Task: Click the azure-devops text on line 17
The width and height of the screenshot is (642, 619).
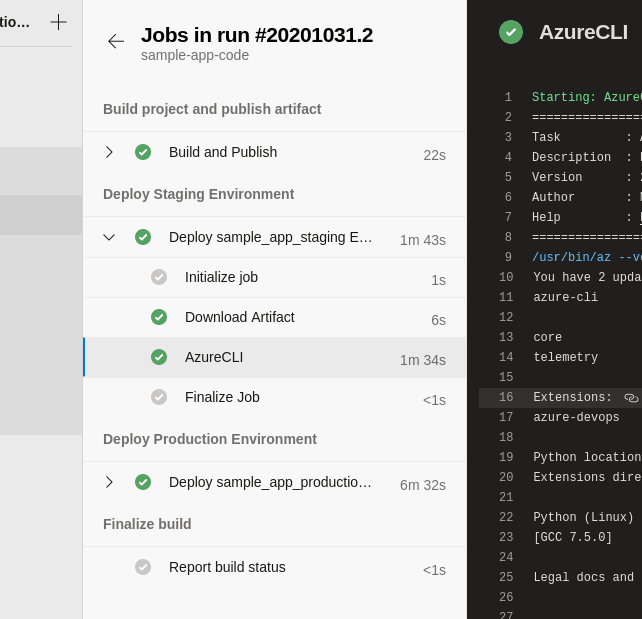Action: (x=576, y=417)
